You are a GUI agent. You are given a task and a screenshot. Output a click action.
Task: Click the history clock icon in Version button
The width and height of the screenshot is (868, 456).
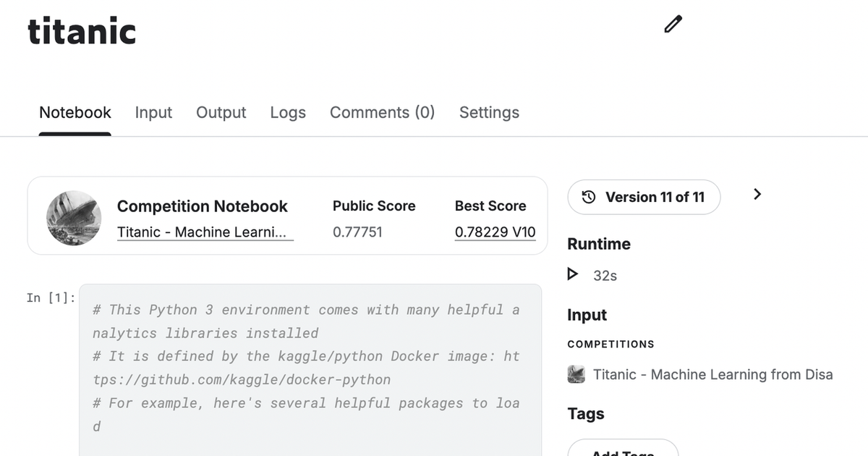[x=589, y=197]
